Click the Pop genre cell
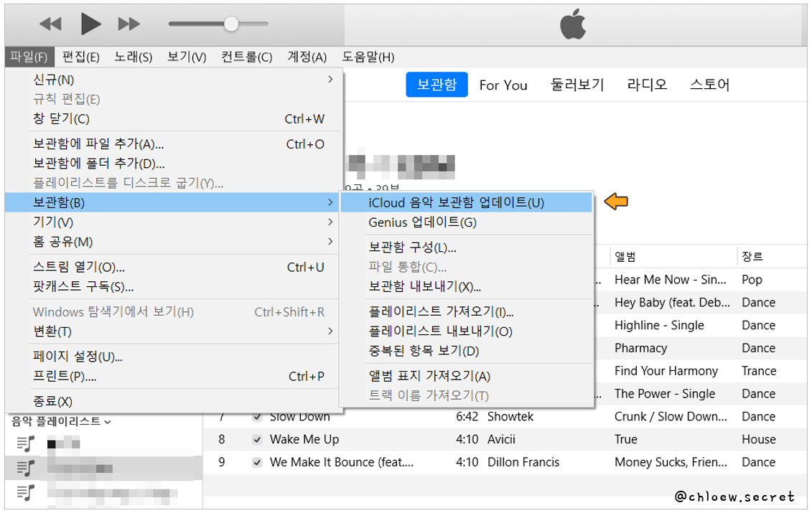812x513 pixels. click(752, 280)
